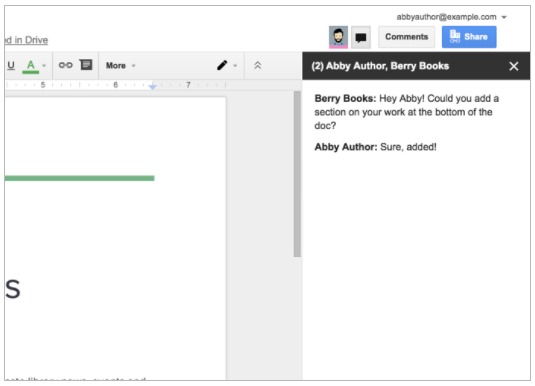Add a comment with the toolbar comment icon

tap(86, 65)
